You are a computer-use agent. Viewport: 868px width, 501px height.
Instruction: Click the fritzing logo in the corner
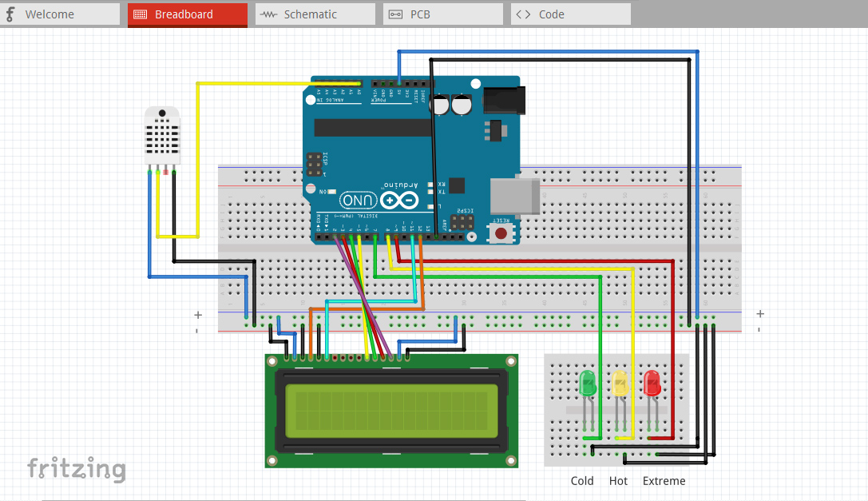click(77, 470)
